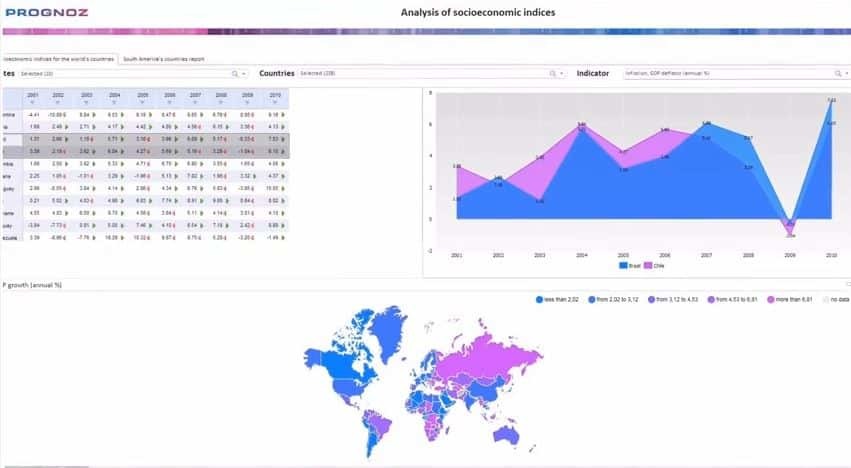The height and width of the screenshot is (468, 851).
Task: Click the search icon in the first selector
Action: pos(235,73)
